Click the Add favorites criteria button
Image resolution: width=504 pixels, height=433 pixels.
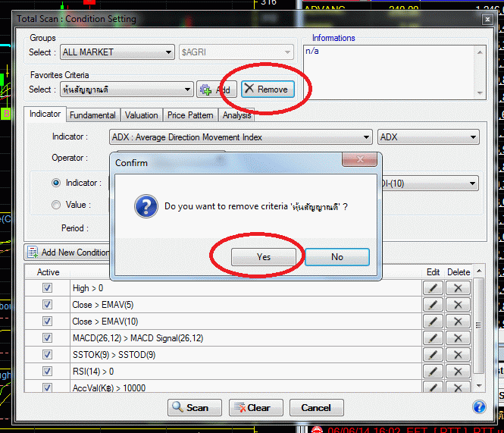pyautogui.click(x=217, y=89)
